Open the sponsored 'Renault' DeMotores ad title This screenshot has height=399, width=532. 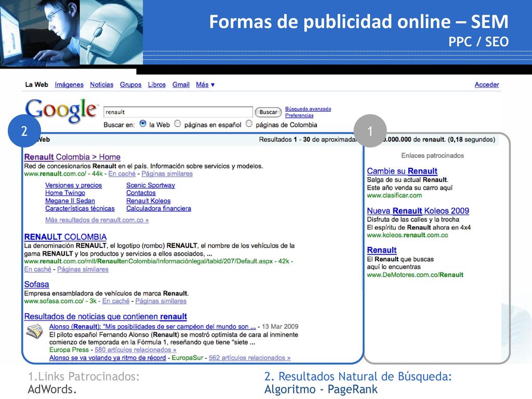pyautogui.click(x=382, y=250)
